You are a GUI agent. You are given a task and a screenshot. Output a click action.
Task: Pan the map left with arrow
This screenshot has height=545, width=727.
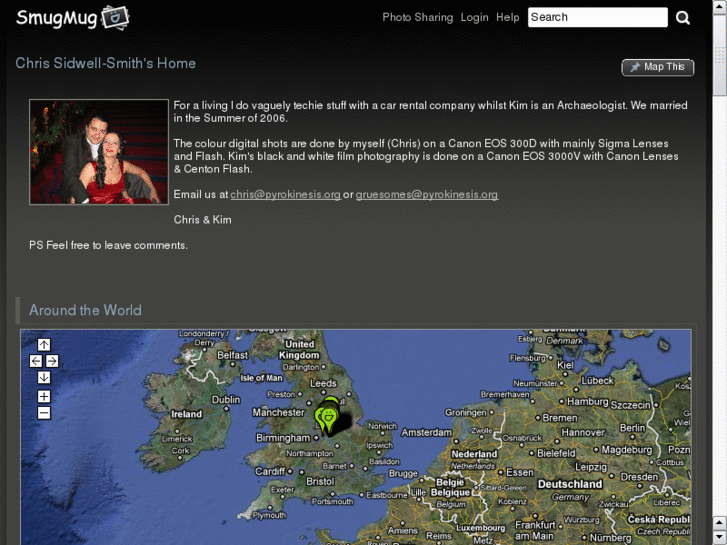pos(36,361)
